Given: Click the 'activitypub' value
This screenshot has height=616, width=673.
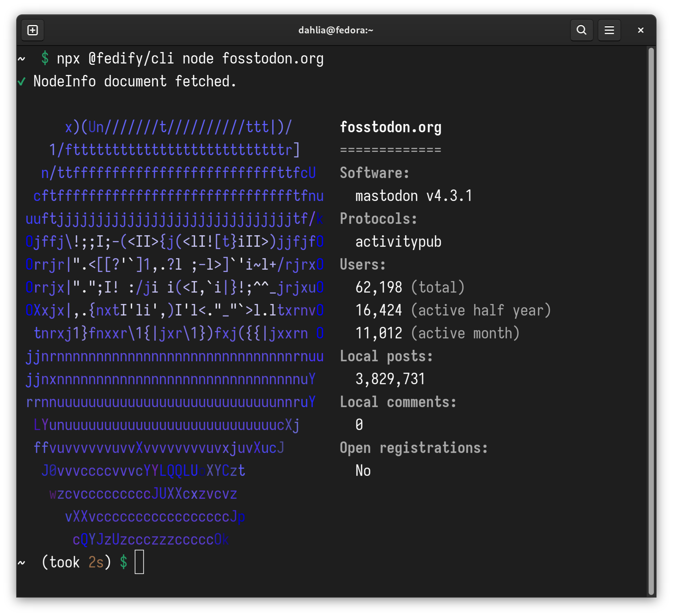Looking at the screenshot, I should (399, 242).
